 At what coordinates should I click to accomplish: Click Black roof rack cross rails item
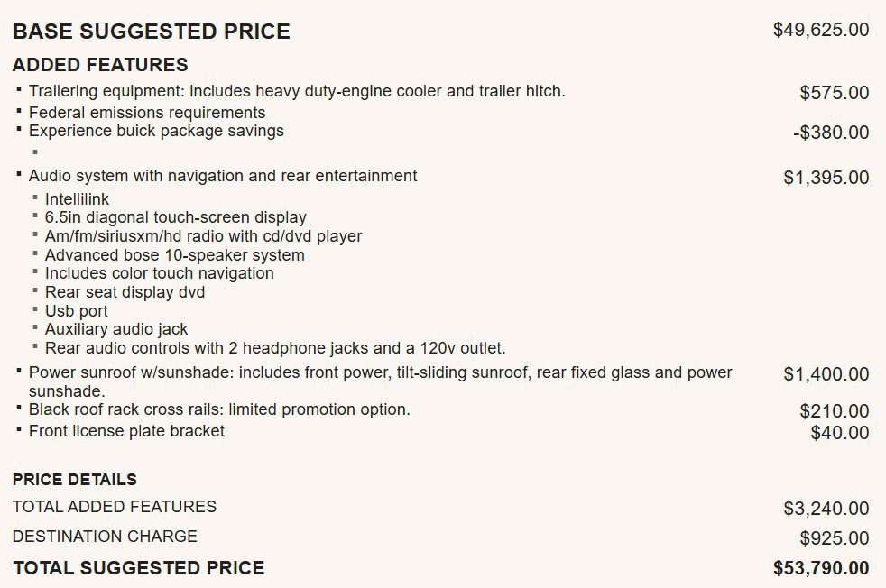pos(219,409)
